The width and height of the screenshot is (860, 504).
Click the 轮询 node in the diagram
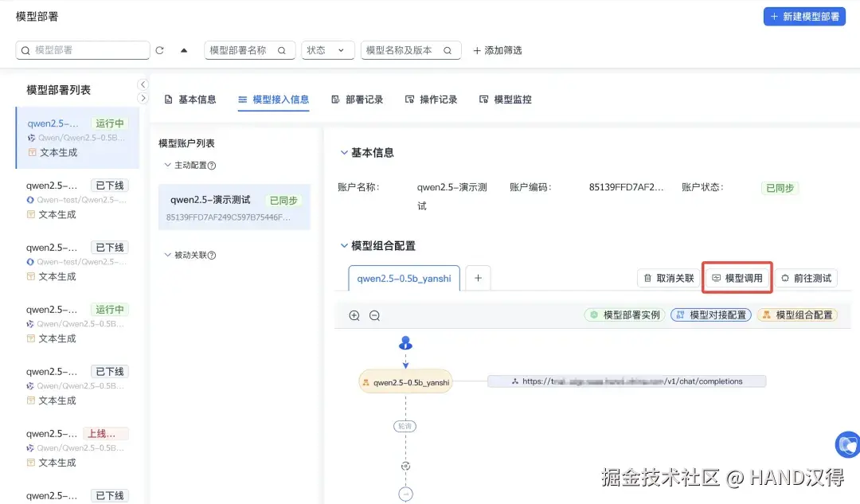[405, 426]
